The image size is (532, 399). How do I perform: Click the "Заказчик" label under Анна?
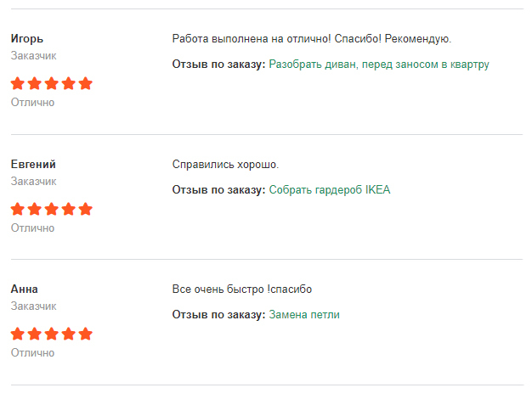[34, 306]
